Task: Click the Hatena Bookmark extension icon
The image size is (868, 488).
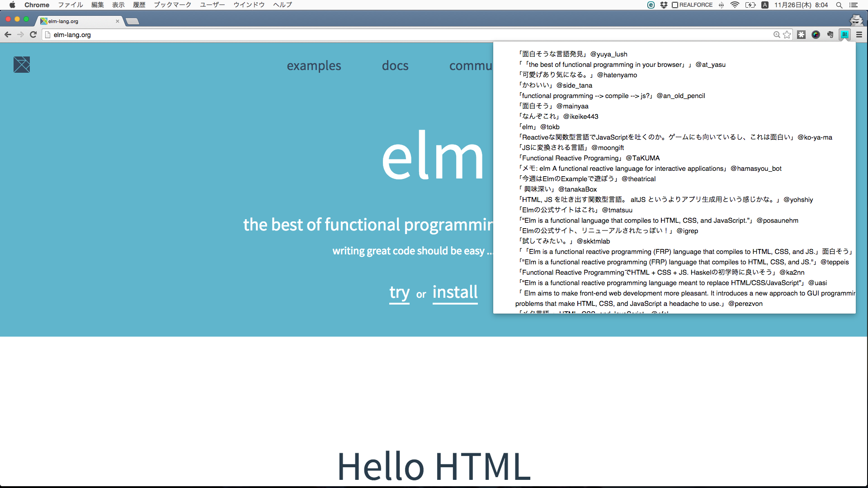Action: coord(844,34)
